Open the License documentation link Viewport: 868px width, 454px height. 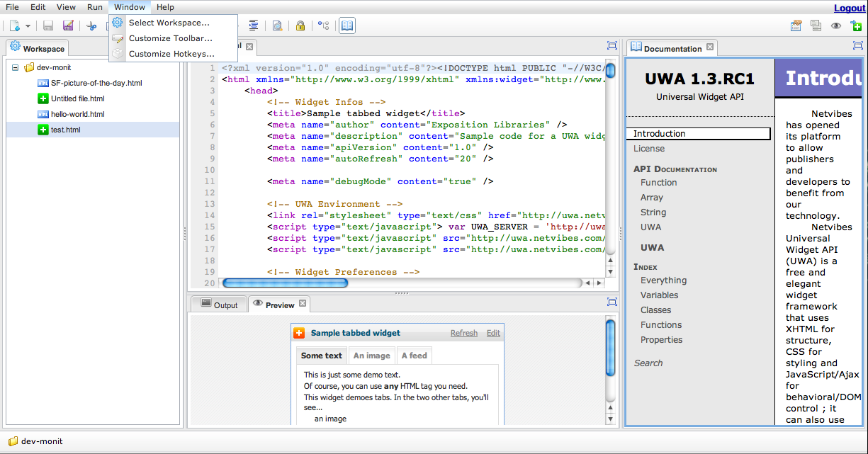(648, 149)
